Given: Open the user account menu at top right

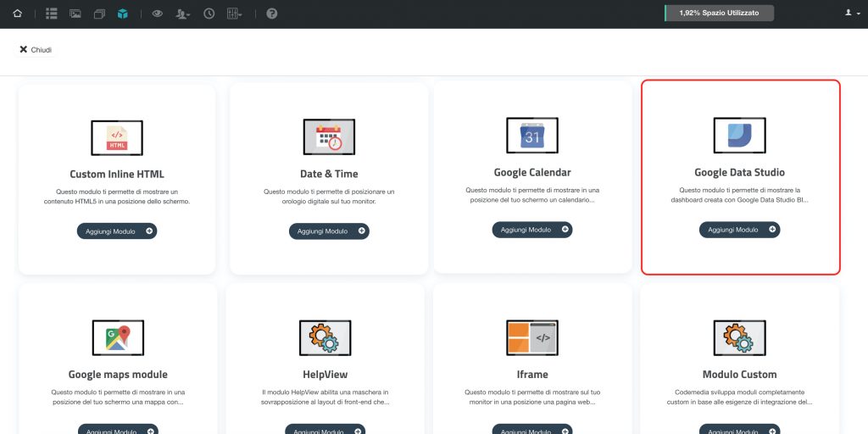Looking at the screenshot, I should pyautogui.click(x=851, y=13).
